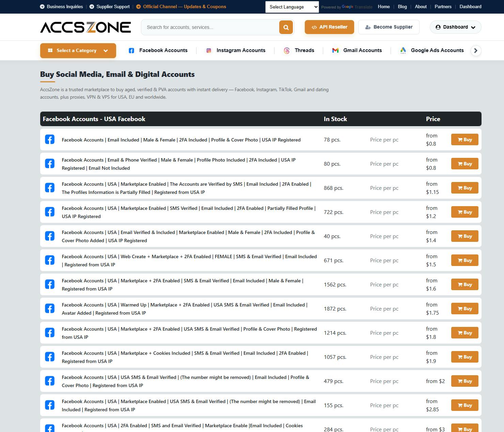Viewport: 504px width, 432px height.
Task: Buy the $1.4 accounts with 40 pcs.
Action: 465,236
